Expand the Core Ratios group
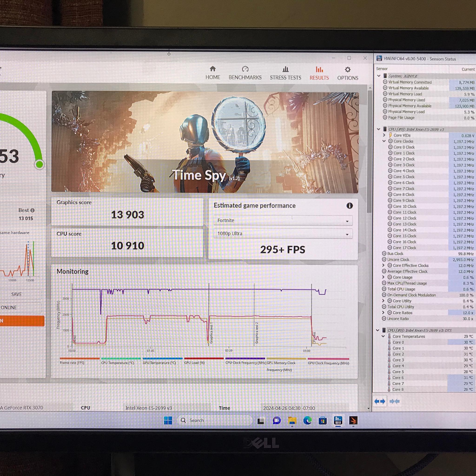This screenshot has height=476, width=476. (x=383, y=313)
